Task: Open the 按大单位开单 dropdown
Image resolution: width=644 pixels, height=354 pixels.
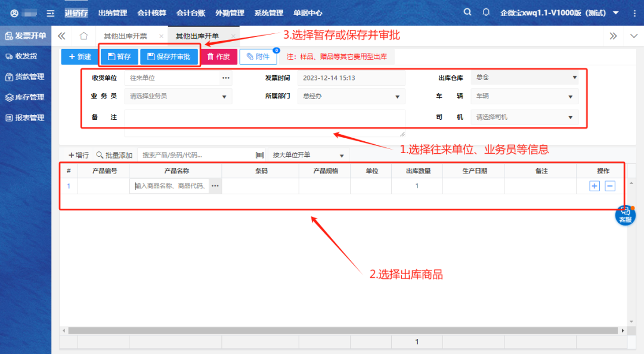Action: point(308,155)
